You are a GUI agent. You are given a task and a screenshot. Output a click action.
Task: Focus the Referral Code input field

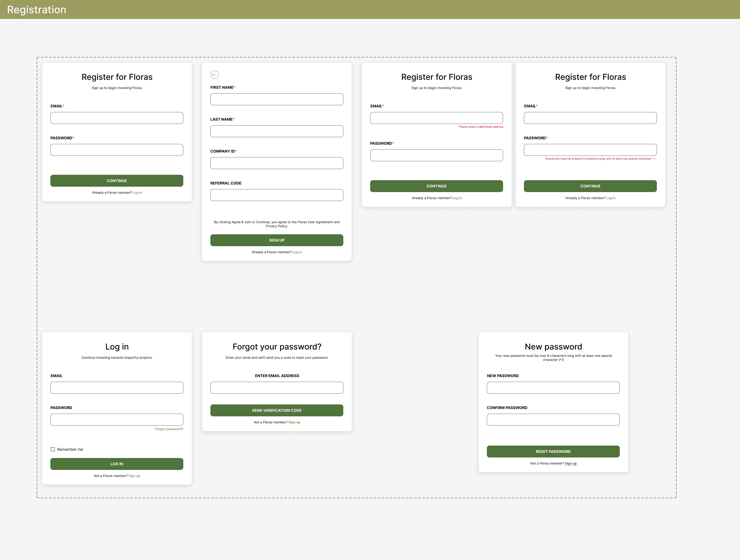tap(277, 195)
